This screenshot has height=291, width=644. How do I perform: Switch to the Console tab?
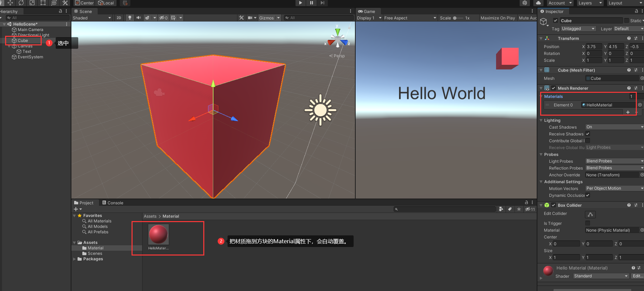click(113, 203)
